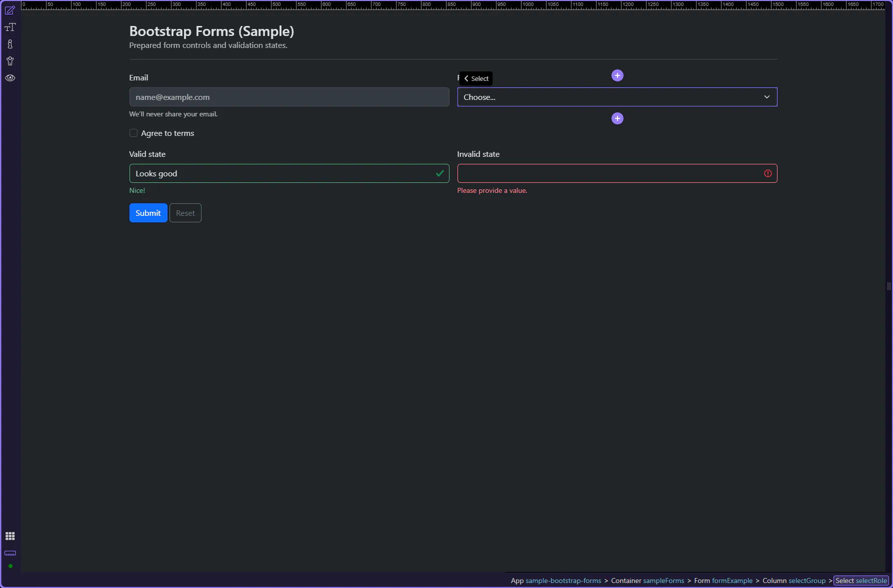Click the Reset button
Viewport: 893px width, 588px height.
185,213
